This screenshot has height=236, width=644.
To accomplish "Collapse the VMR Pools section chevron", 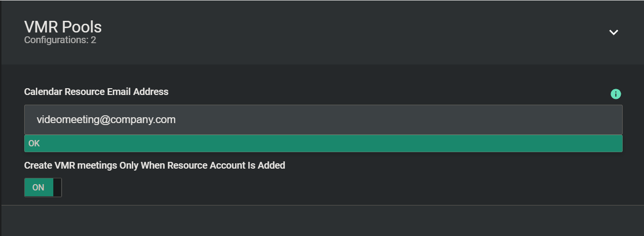I will pyautogui.click(x=613, y=32).
